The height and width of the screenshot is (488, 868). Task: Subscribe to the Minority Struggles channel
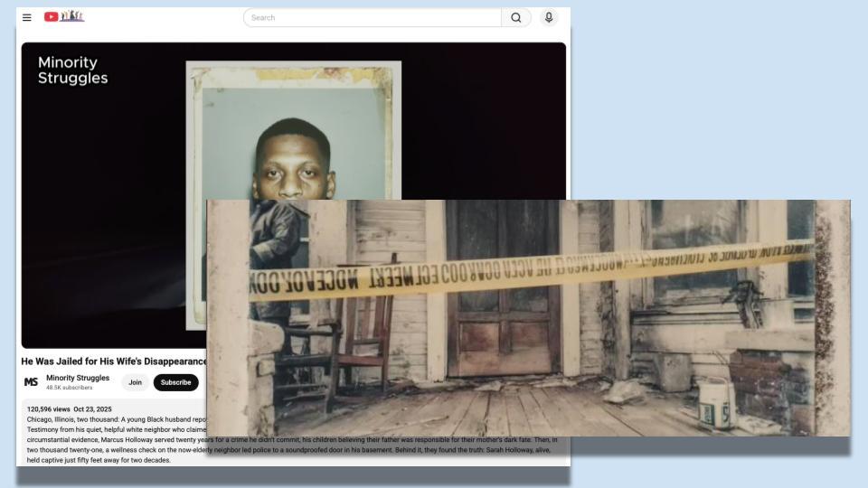(175, 382)
